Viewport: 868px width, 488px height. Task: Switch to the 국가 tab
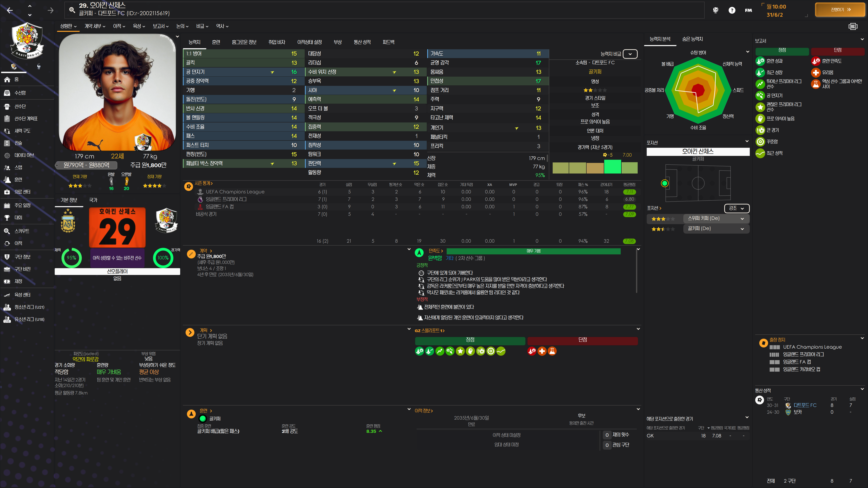click(93, 200)
